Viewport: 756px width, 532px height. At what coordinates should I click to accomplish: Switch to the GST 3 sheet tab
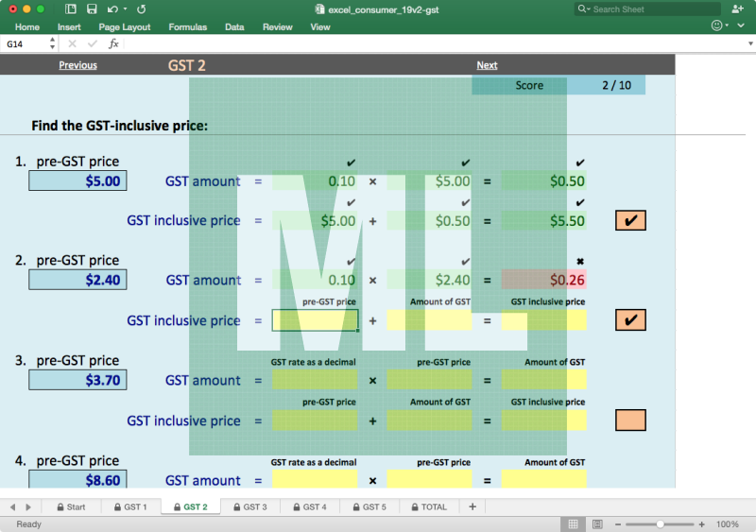click(x=249, y=507)
